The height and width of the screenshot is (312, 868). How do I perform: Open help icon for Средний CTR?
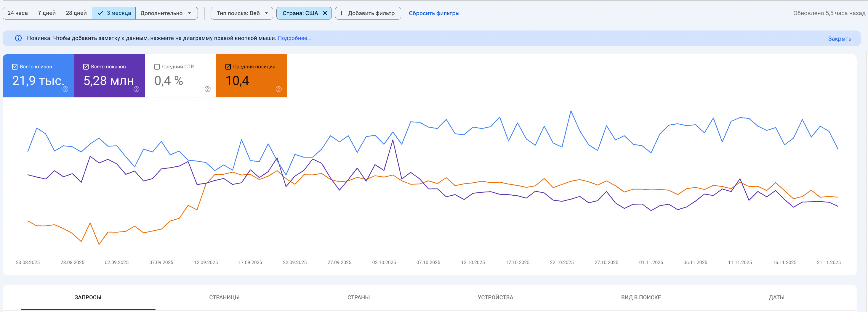[208, 89]
